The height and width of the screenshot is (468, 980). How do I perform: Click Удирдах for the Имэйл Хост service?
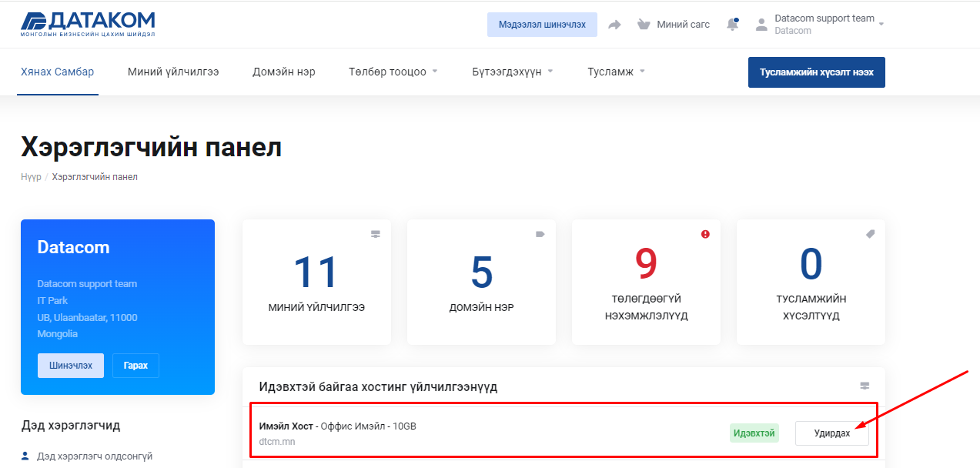pos(832,433)
